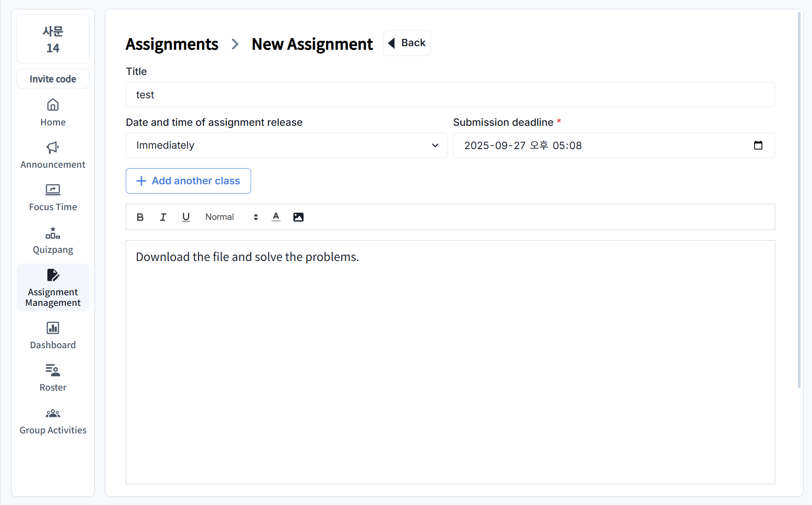Toggle italic text formatting
Screen dimensions: 812x505
163,217
